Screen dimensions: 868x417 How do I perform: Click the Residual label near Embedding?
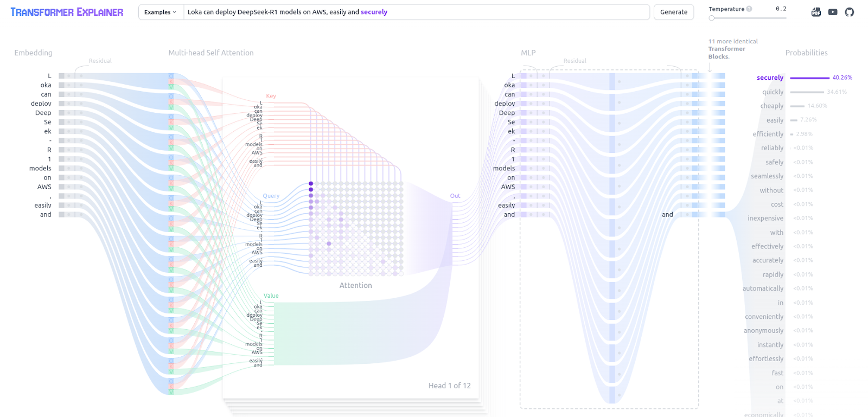click(x=100, y=61)
